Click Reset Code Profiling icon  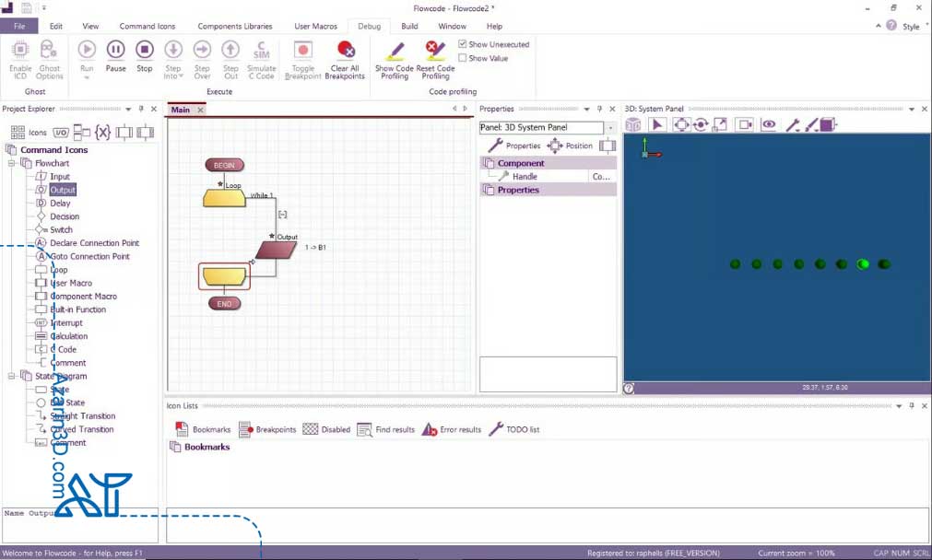[435, 50]
